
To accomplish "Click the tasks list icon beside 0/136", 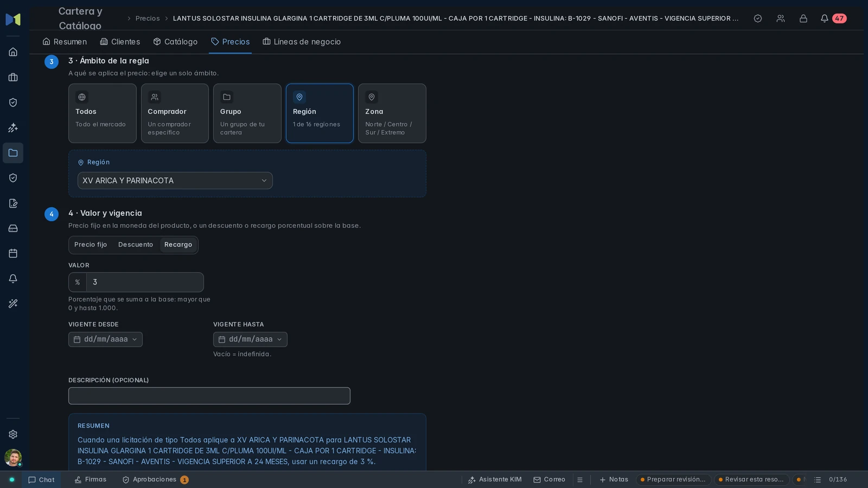I will (818, 480).
